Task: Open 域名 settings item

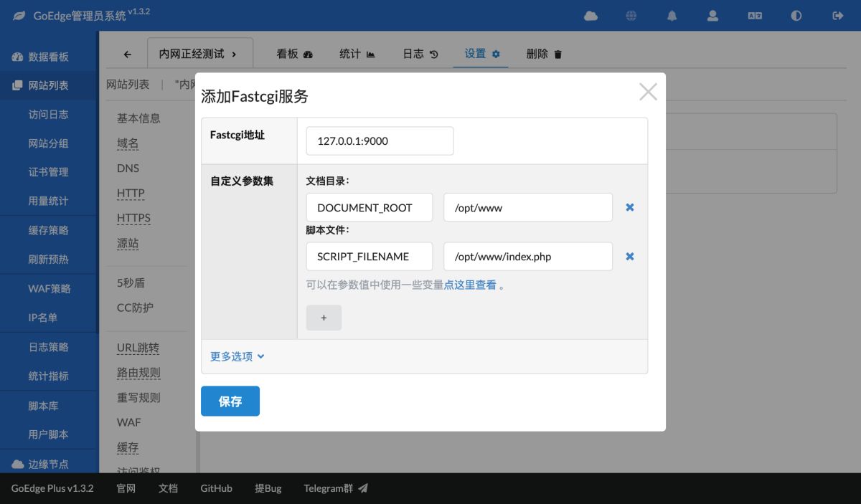Action: coord(128,143)
